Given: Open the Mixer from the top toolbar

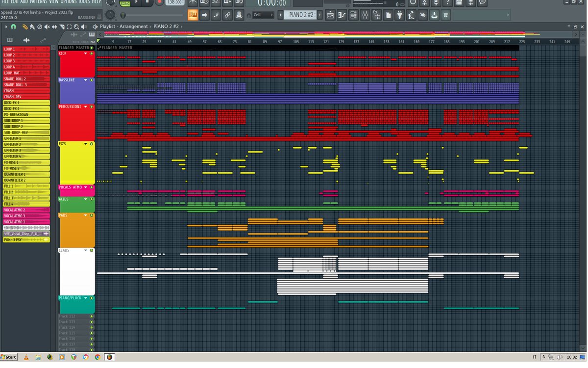Looking at the screenshot, I should [365, 15].
